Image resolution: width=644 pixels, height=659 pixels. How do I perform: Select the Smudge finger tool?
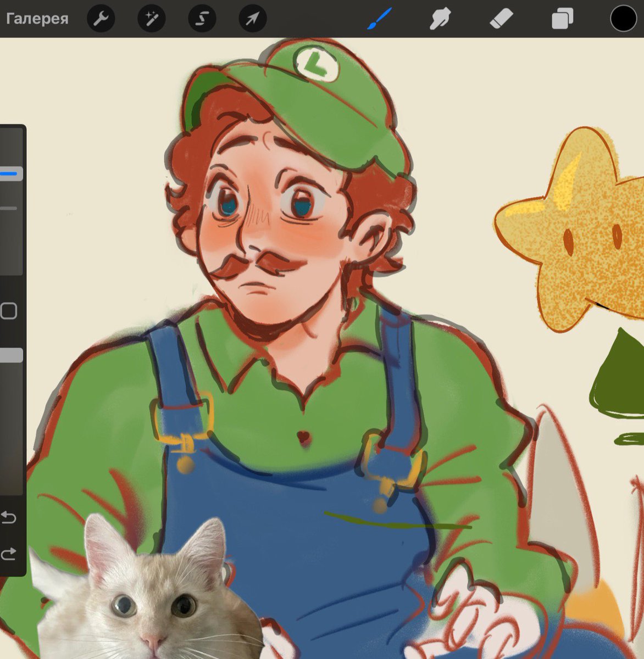pos(440,19)
